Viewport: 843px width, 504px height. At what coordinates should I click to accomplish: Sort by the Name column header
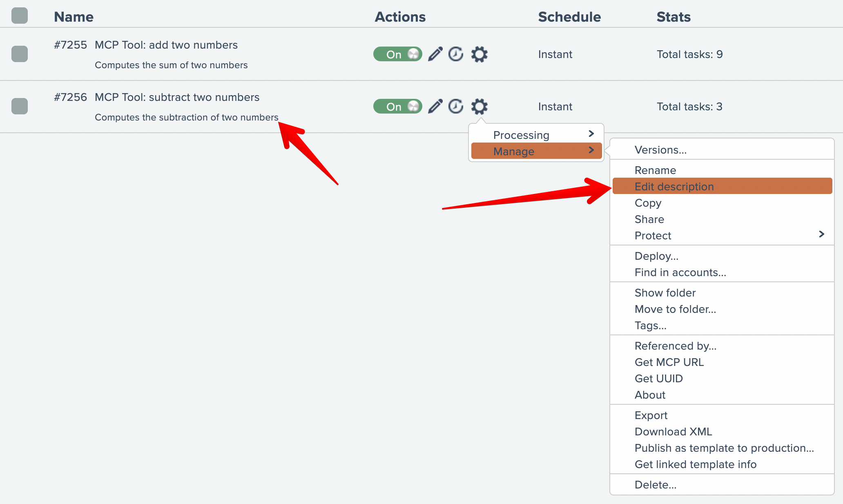pyautogui.click(x=74, y=17)
